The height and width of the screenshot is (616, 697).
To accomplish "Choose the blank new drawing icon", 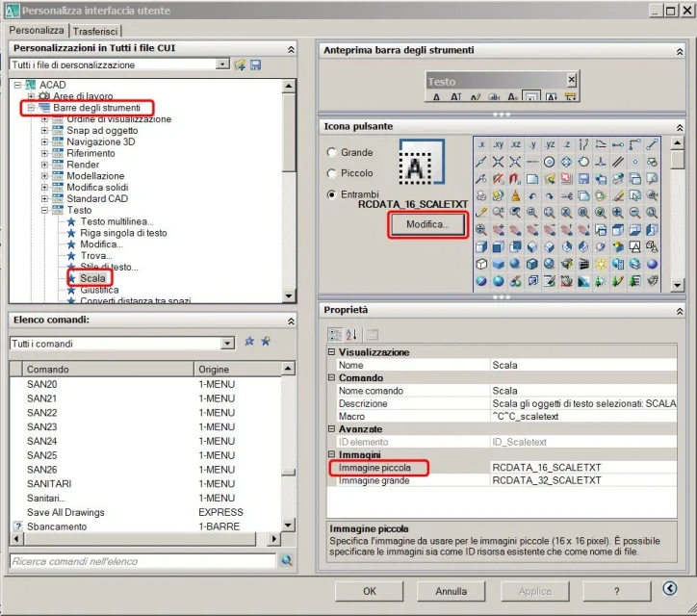I will 532,179.
